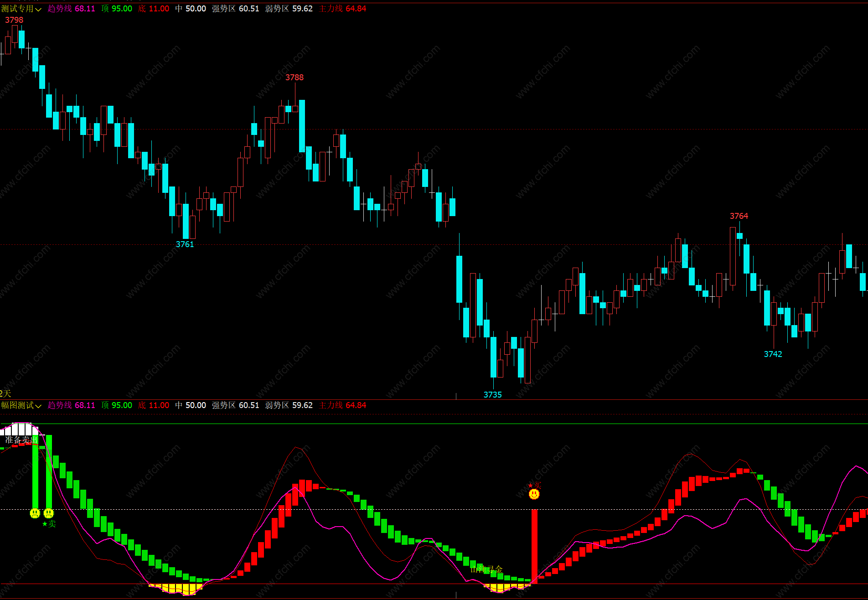
Task: Click the smiley buy-signal icon
Action: point(534,494)
